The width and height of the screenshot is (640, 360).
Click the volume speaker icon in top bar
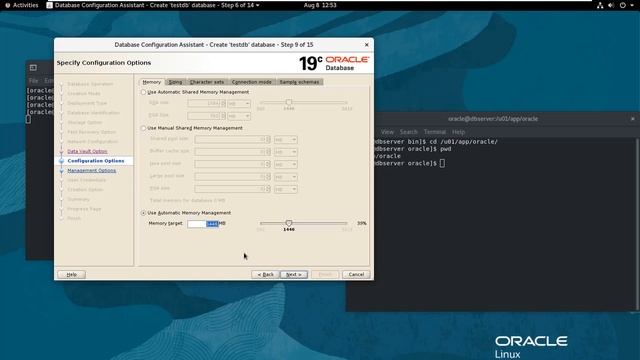click(611, 5)
